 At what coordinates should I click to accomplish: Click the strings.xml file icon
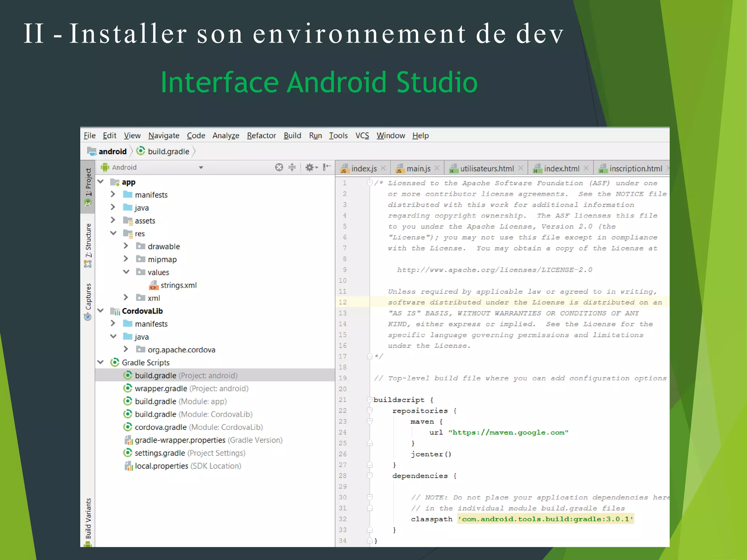coord(154,285)
